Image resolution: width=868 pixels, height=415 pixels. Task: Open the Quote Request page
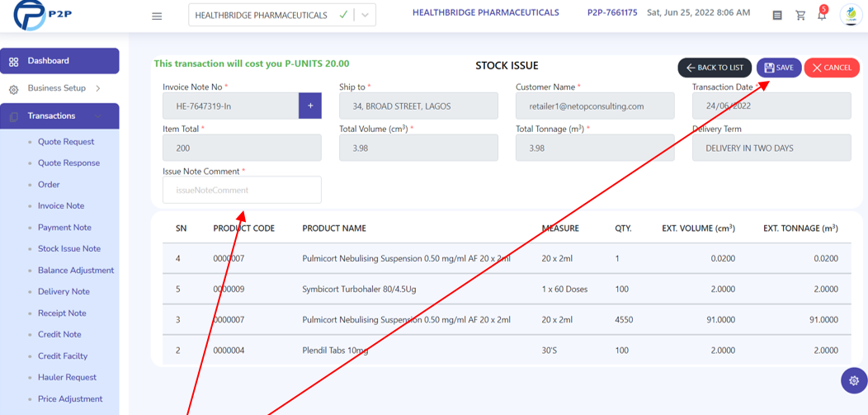point(66,142)
